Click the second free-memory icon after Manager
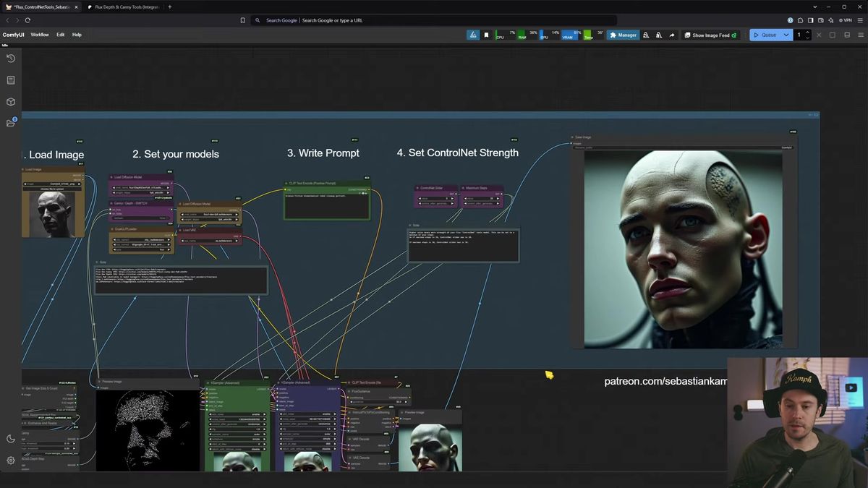This screenshot has width=868, height=488. click(659, 35)
